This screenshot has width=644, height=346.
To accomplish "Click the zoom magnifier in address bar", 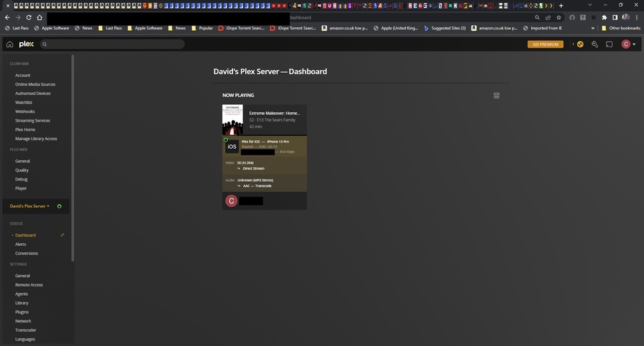I will click(x=537, y=17).
